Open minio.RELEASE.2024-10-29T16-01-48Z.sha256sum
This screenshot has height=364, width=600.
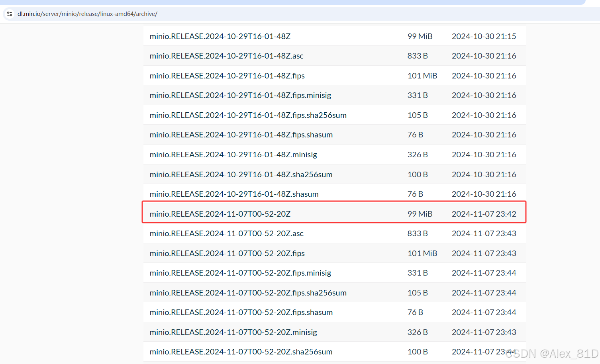241,174
